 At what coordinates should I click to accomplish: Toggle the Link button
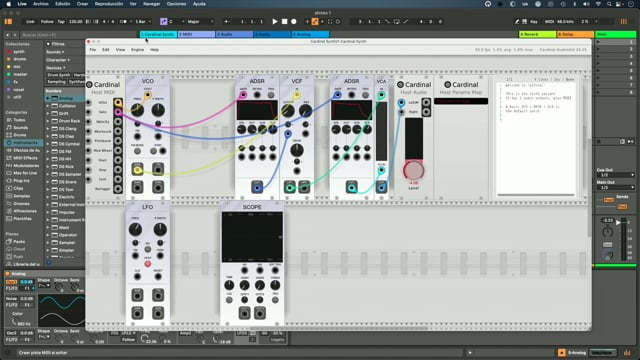click(x=30, y=21)
